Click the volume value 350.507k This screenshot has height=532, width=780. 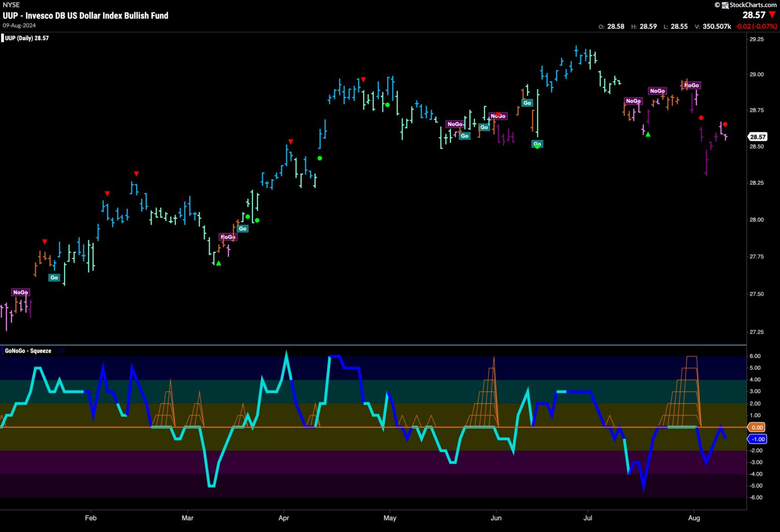click(x=717, y=26)
